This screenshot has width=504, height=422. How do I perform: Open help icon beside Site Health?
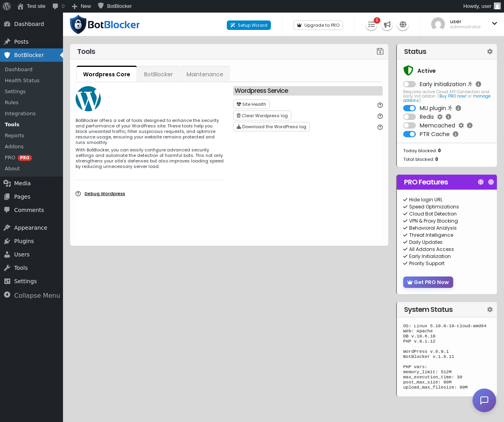(380, 105)
